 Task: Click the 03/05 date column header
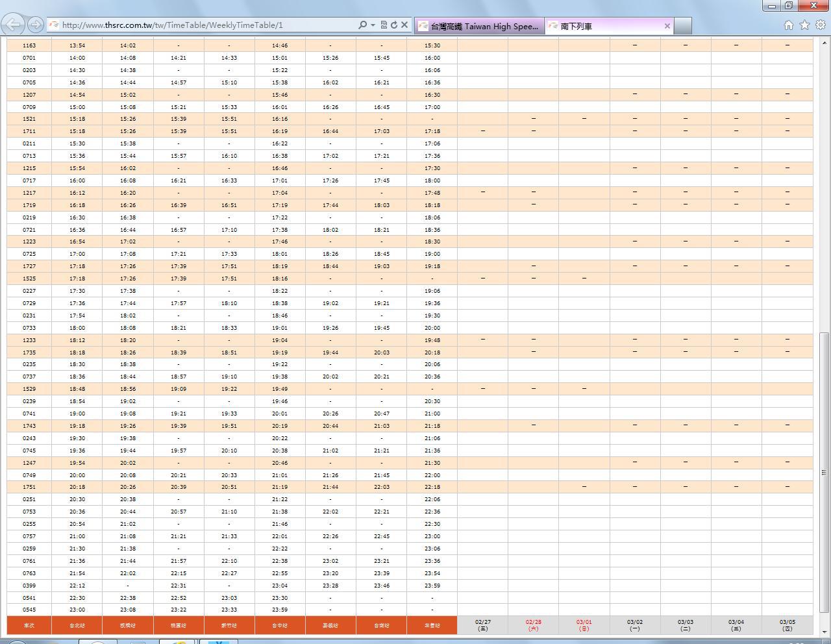(x=787, y=625)
